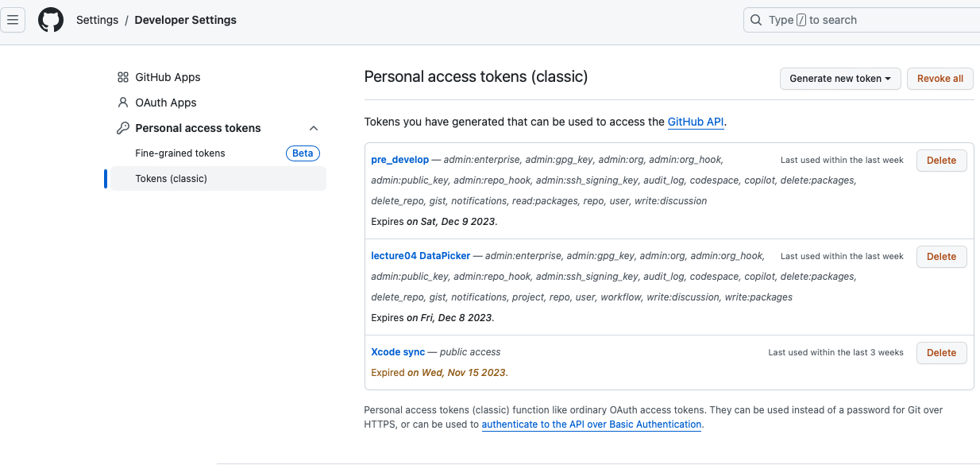Click the Revoke all button

(939, 79)
